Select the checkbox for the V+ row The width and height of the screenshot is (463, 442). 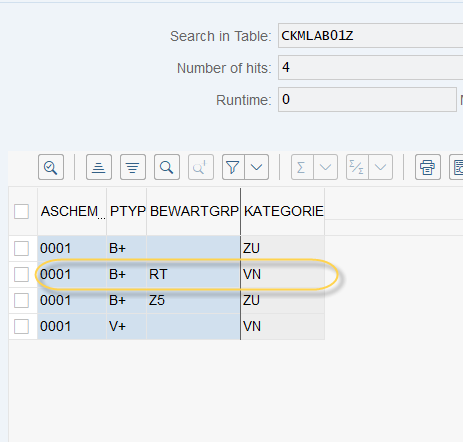pos(21,326)
